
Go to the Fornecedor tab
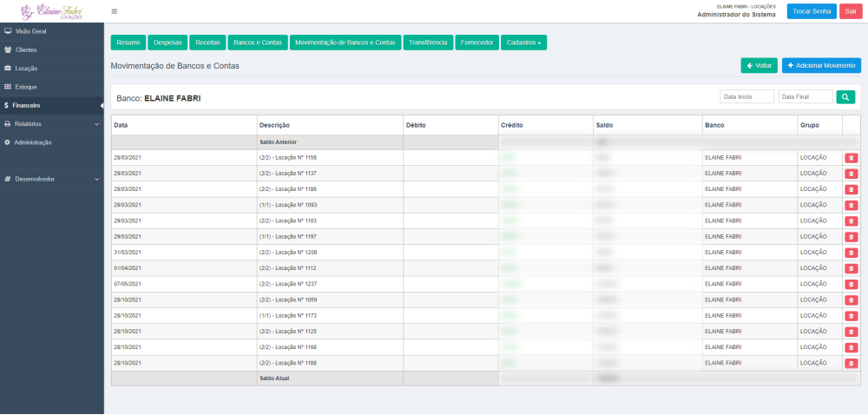477,43
